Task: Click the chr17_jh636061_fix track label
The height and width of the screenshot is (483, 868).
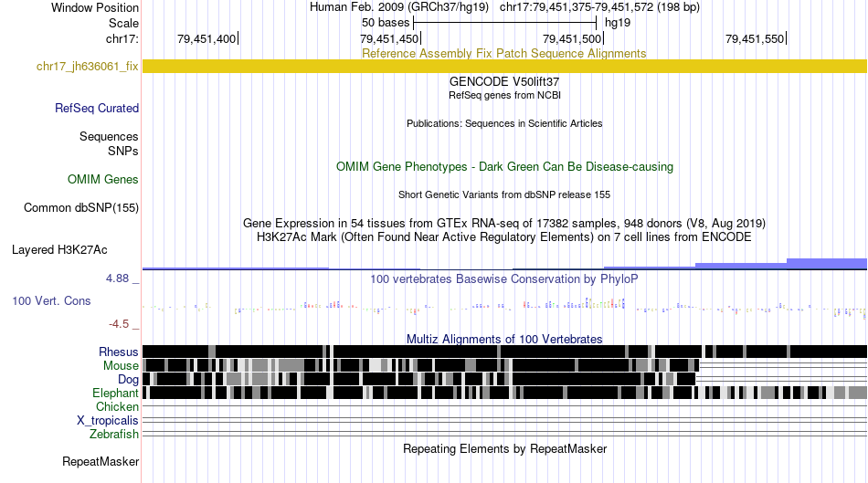Action: click(x=87, y=67)
